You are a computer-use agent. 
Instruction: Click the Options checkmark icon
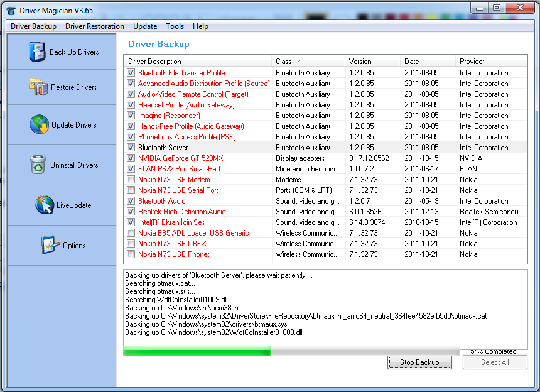click(x=51, y=245)
